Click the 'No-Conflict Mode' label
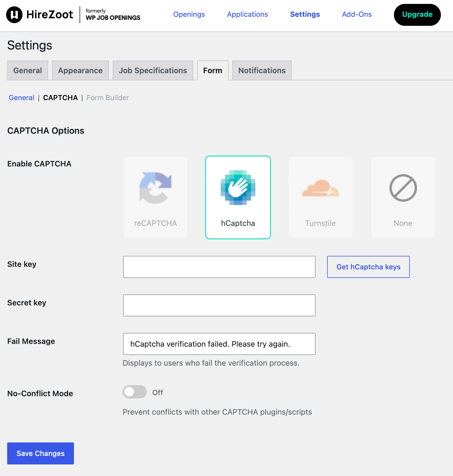The image size is (453, 476). (x=40, y=393)
